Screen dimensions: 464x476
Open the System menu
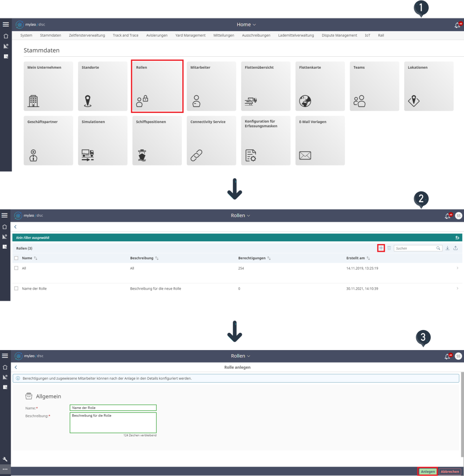pos(26,35)
